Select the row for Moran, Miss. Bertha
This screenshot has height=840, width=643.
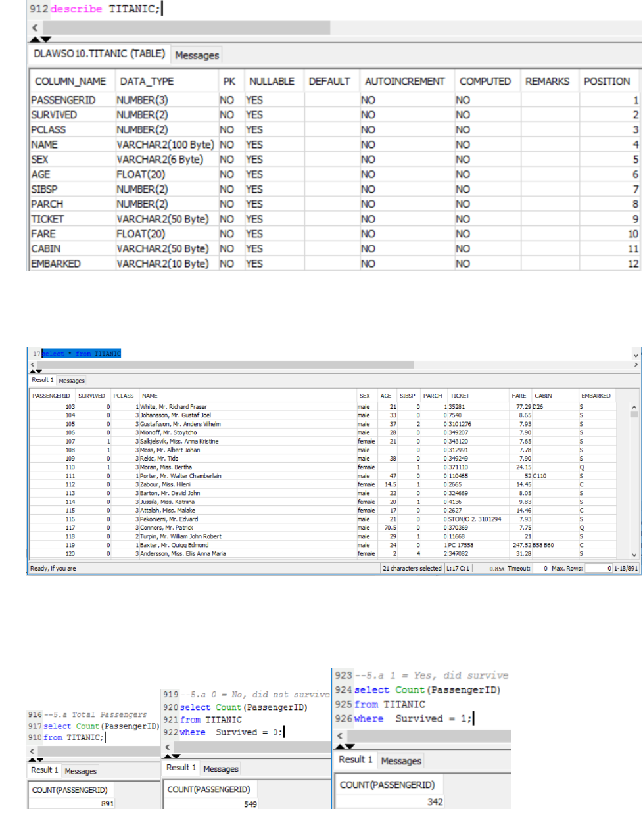tap(322, 467)
